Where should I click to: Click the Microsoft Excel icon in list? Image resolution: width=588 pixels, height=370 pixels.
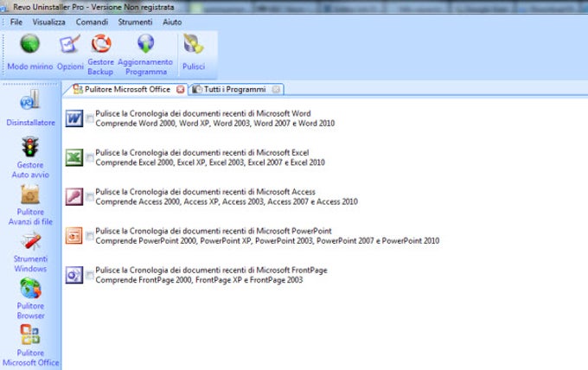(74, 157)
